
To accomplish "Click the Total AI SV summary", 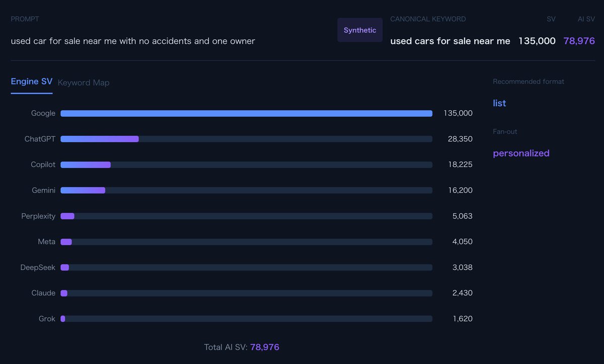I will tap(242, 347).
